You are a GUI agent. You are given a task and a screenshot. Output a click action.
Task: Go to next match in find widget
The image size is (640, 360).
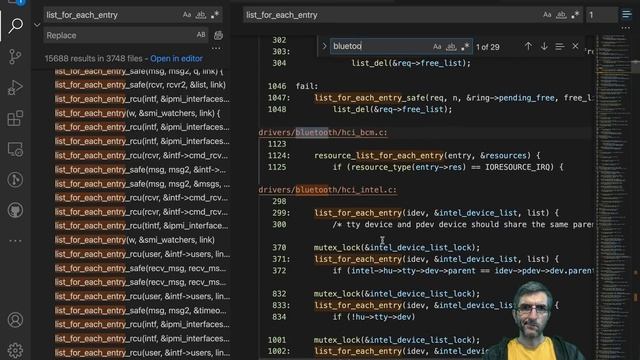[x=544, y=47]
